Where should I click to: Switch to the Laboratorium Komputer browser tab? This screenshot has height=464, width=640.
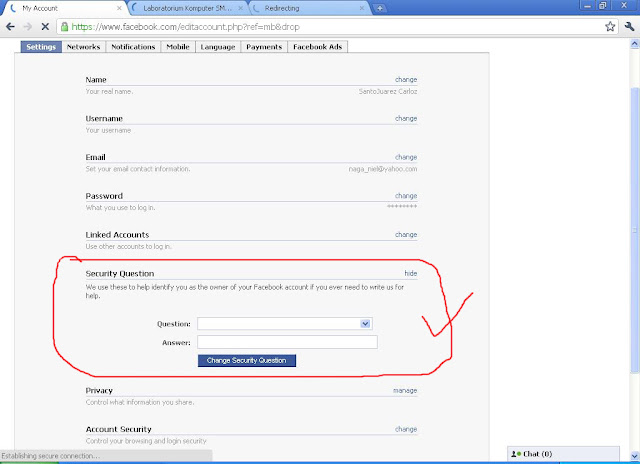point(188,8)
